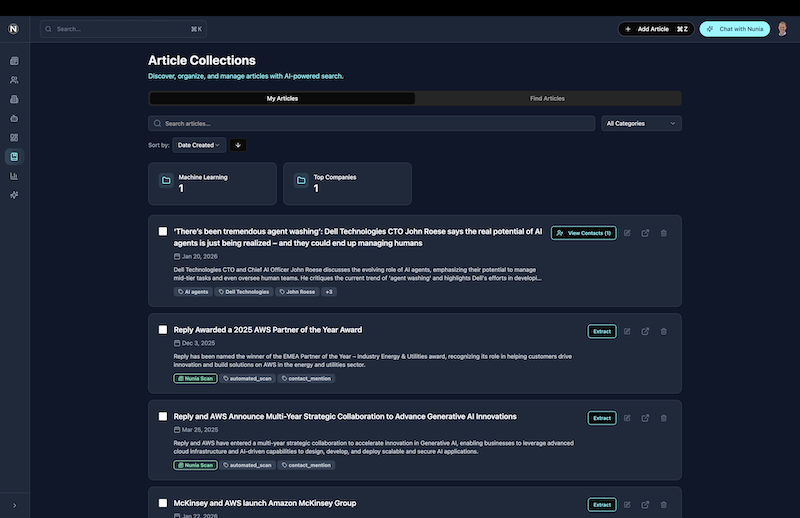This screenshot has width=800, height=518.
Task: Check the McKinsey and AWS launch article
Action: (x=163, y=503)
